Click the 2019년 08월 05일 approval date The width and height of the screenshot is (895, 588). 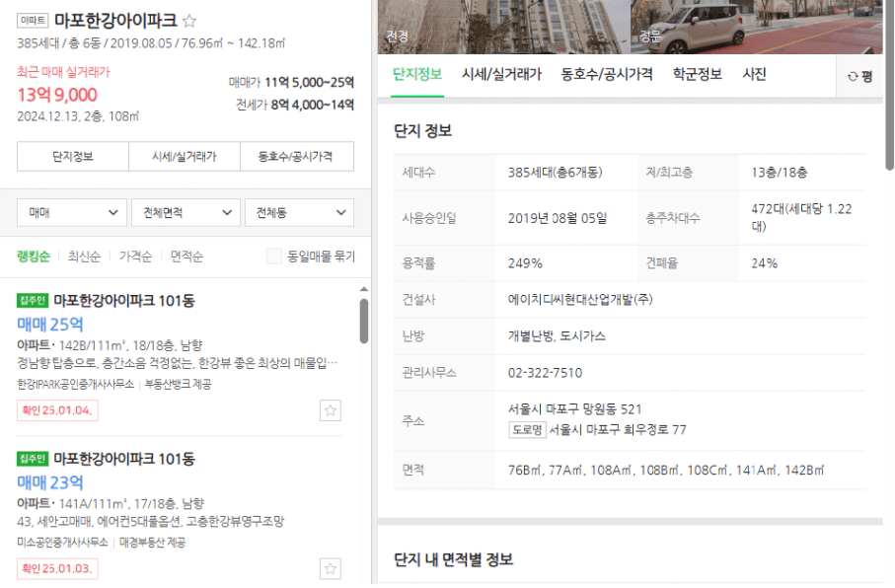click(558, 218)
